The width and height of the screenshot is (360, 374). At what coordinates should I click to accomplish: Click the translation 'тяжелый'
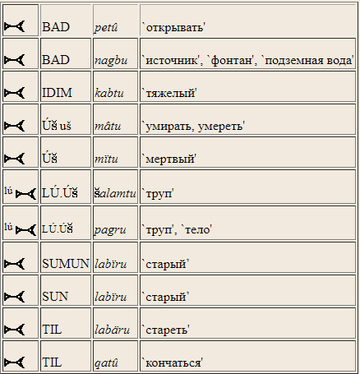[169, 93]
